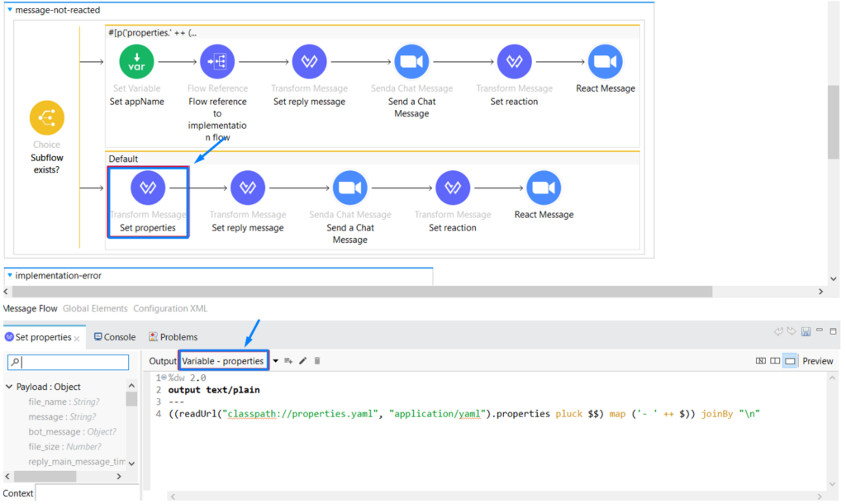The image size is (846, 504).
Task: Edit the script name with the pencil icon
Action: click(x=301, y=360)
